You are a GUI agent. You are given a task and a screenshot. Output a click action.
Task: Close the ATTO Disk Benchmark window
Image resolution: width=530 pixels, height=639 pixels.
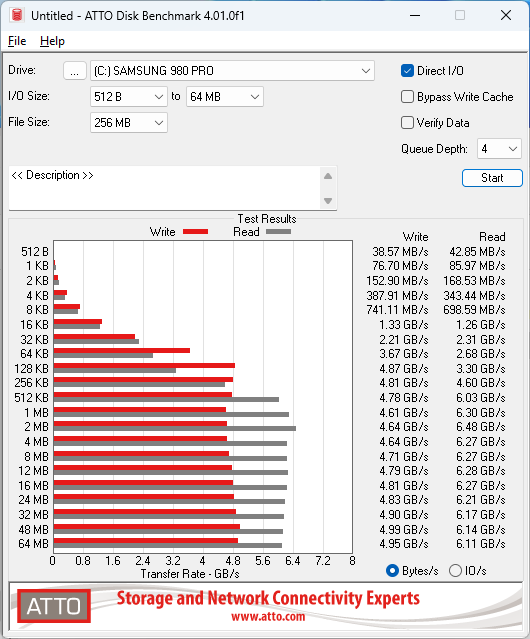pos(506,15)
